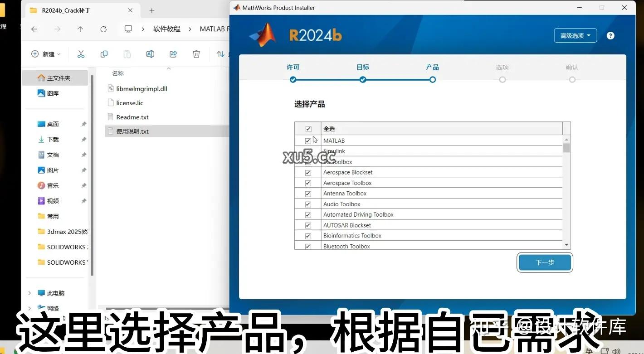The height and width of the screenshot is (354, 644).
Task: Select the Cut tool in File Explorer toolbar
Action: click(x=81, y=54)
